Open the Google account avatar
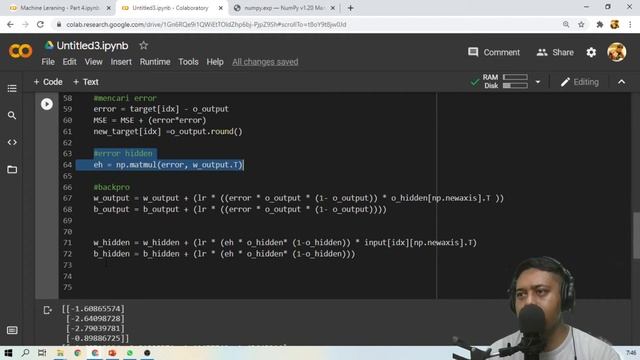Image resolution: width=640 pixels, height=360 pixels. click(616, 52)
